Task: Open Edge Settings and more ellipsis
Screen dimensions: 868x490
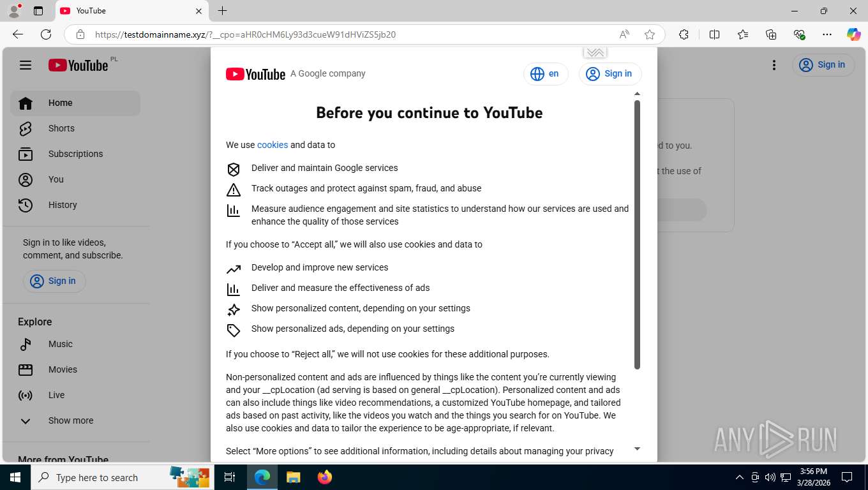Action: 827,34
